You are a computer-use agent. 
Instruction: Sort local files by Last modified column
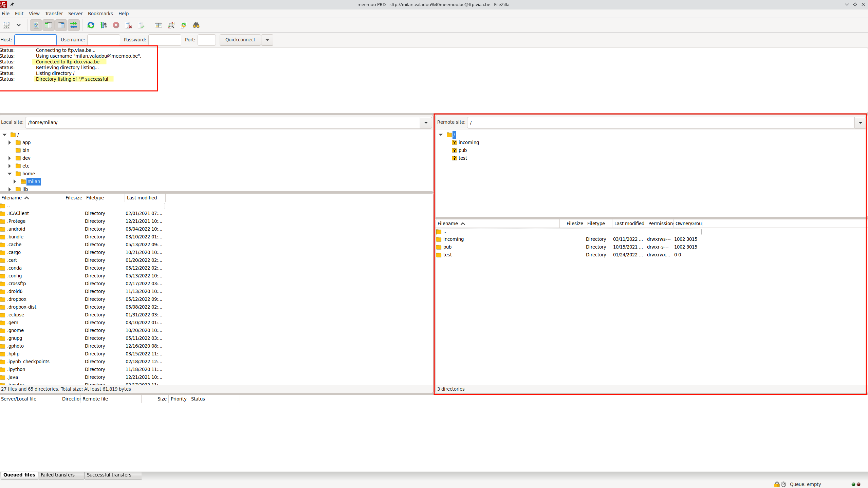coord(145,198)
